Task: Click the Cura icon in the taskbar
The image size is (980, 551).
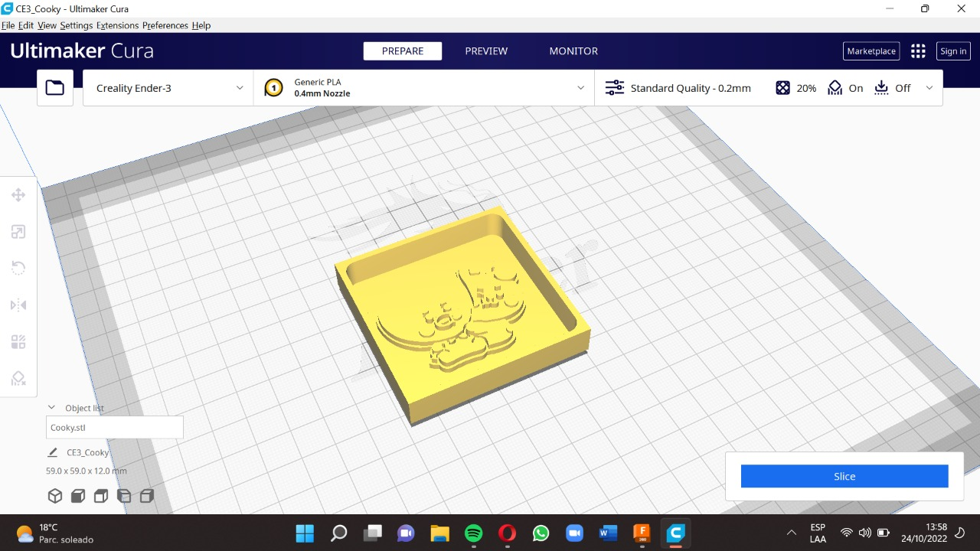Action: (x=676, y=533)
